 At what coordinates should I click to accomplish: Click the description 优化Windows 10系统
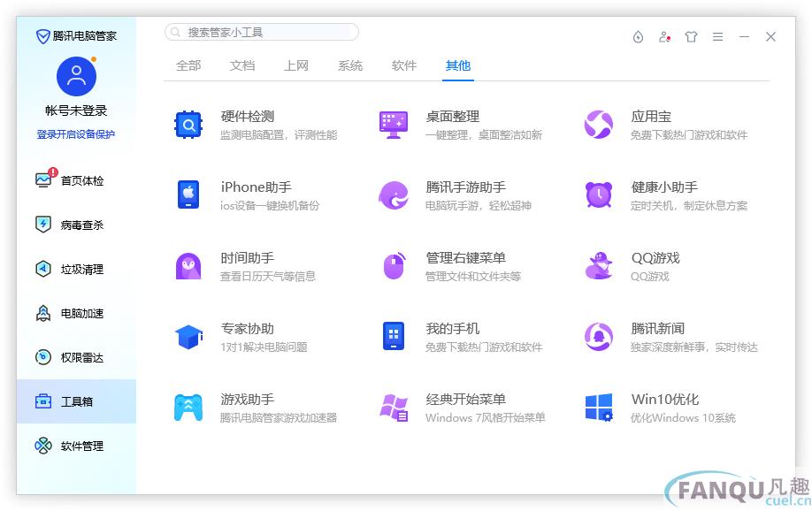coord(683,418)
